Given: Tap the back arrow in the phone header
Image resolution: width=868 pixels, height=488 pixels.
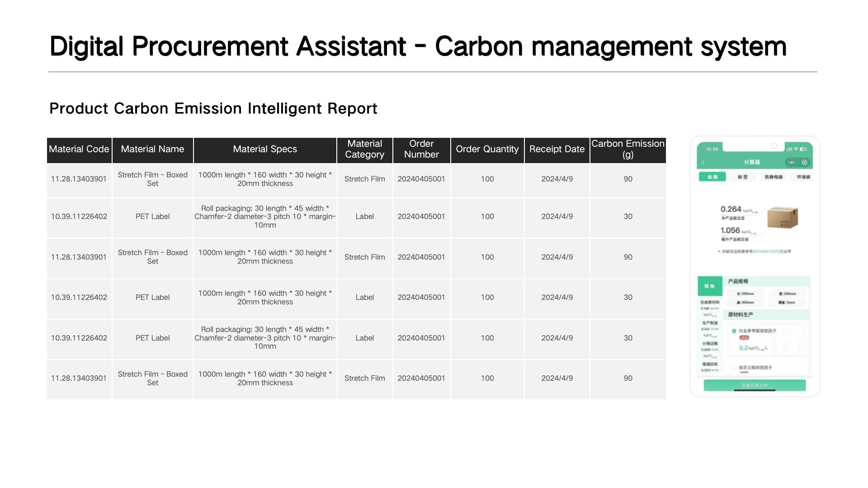Looking at the screenshot, I should tap(703, 162).
